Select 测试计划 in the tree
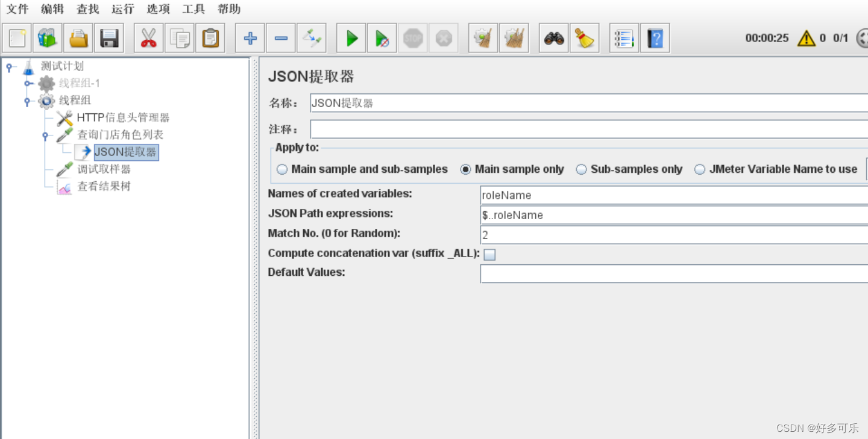 coord(62,66)
